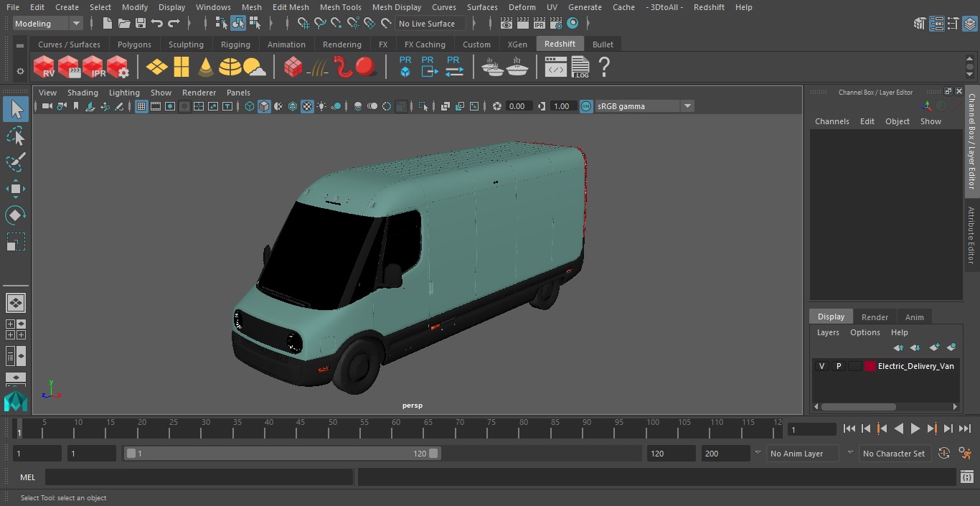Open the Redshift log file icon
This screenshot has width=980, height=506.
tap(580, 67)
